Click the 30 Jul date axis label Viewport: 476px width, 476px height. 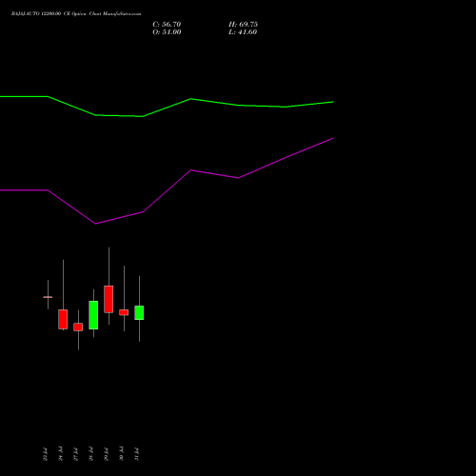(121, 454)
